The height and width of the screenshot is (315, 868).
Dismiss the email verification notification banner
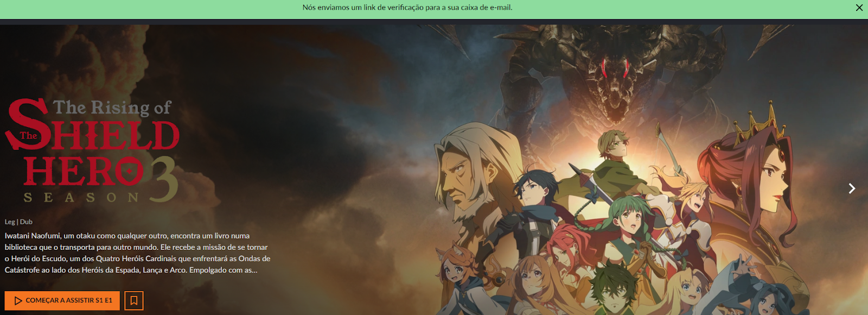click(x=859, y=8)
